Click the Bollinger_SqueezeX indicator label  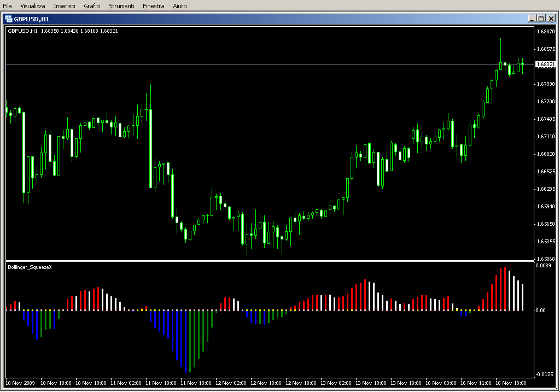[30, 267]
